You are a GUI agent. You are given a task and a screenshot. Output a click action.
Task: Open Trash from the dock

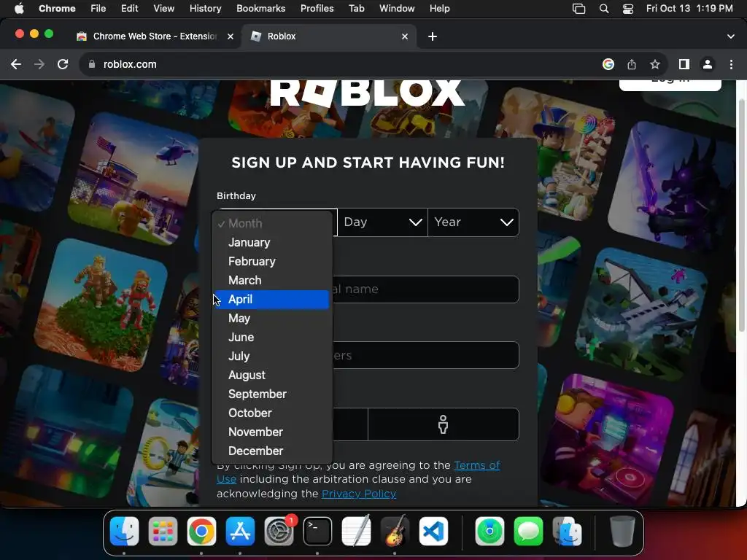tap(622, 531)
